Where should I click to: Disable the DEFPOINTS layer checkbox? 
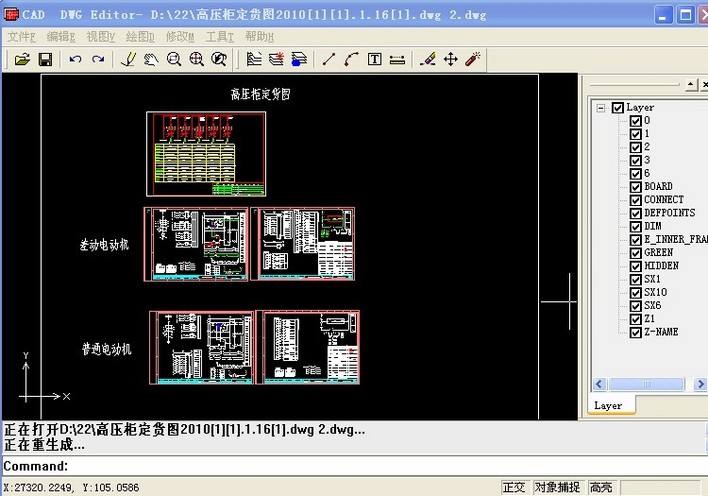click(636, 213)
